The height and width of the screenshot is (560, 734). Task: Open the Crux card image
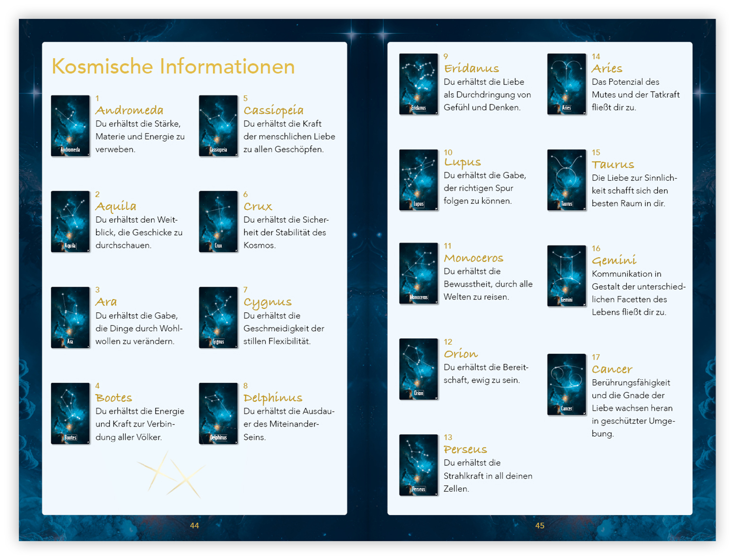(x=218, y=222)
